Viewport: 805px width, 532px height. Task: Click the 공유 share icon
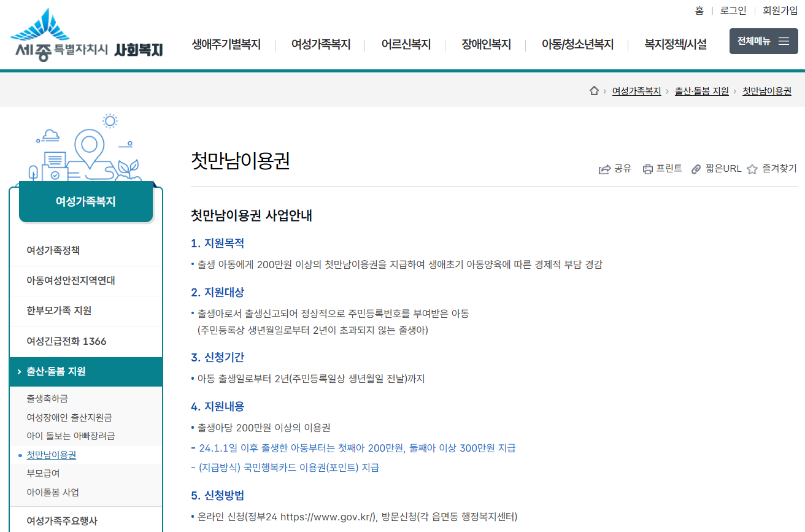click(604, 169)
